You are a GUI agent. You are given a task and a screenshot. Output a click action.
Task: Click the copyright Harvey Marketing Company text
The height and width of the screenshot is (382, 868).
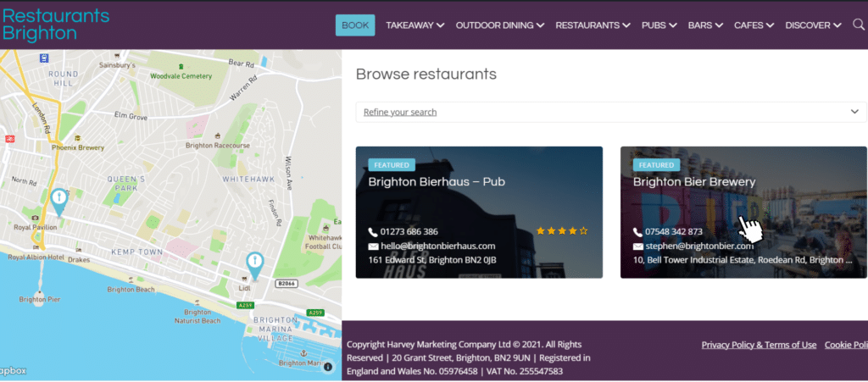(468, 357)
